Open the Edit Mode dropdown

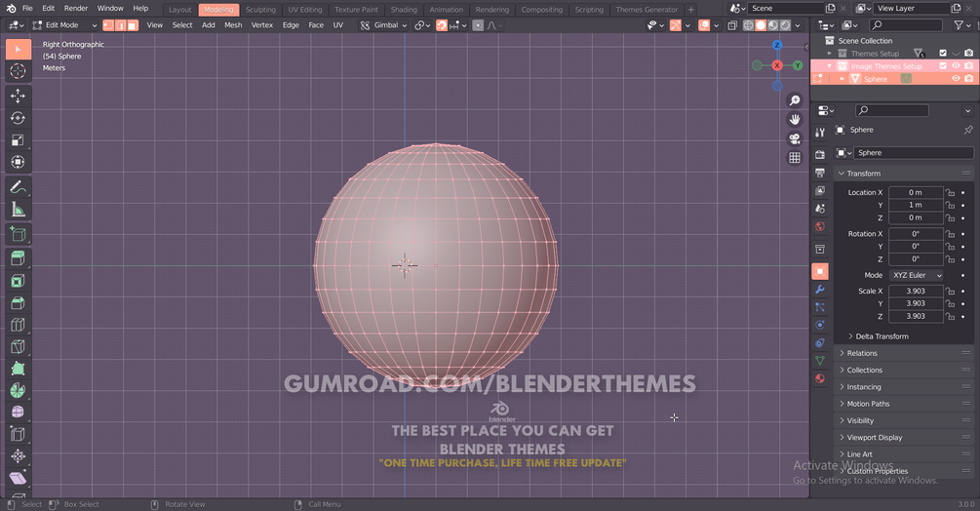[65, 25]
